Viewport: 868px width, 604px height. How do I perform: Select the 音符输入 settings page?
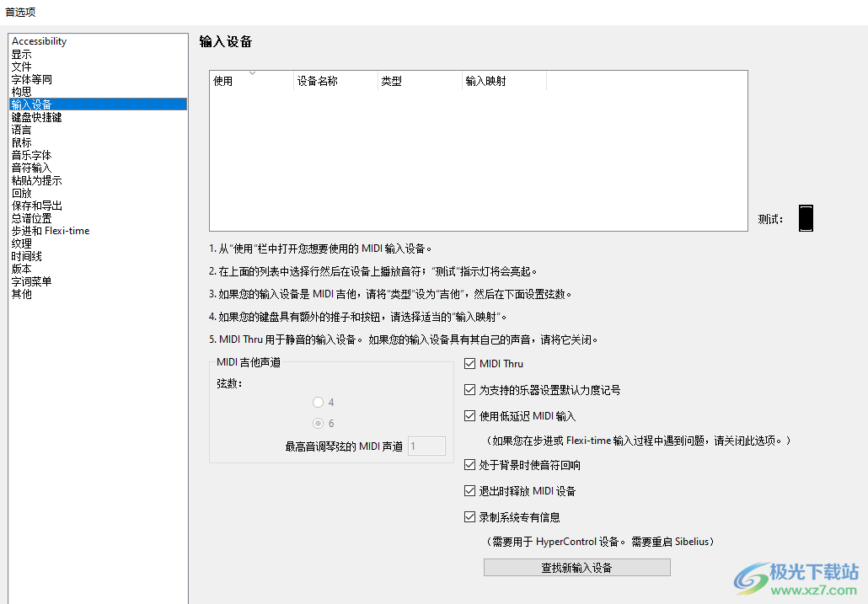point(31,167)
